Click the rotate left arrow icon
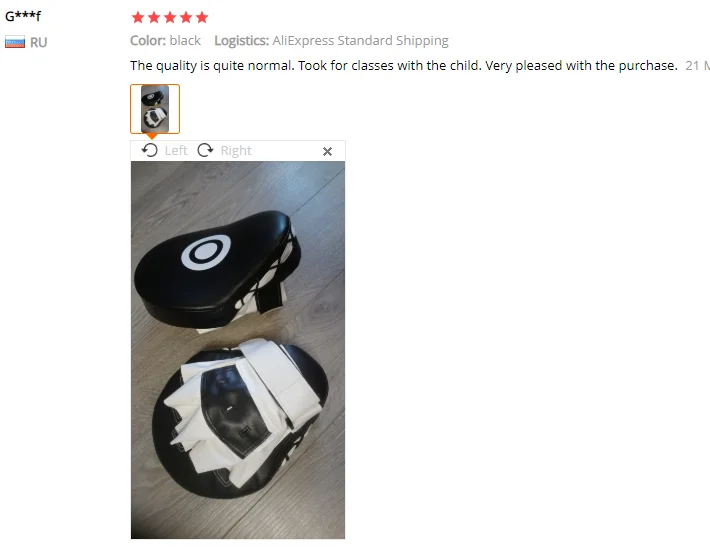This screenshot has width=710, height=557. point(149,150)
